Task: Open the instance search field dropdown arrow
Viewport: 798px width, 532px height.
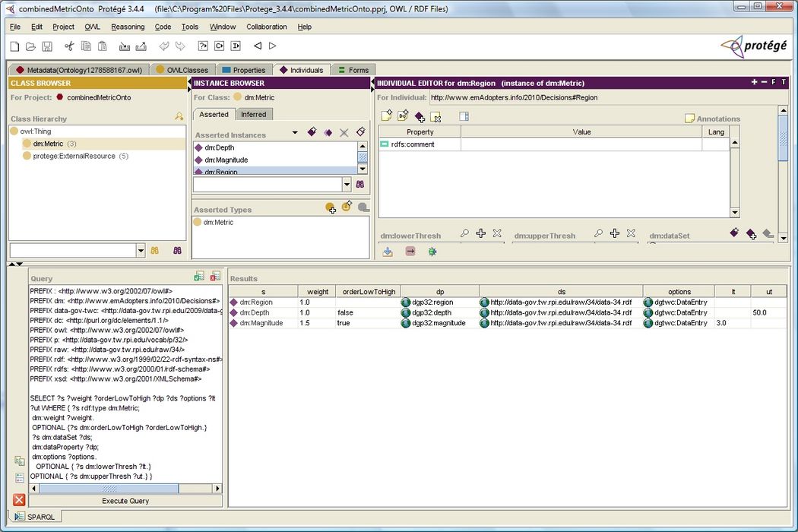Action: tap(347, 185)
